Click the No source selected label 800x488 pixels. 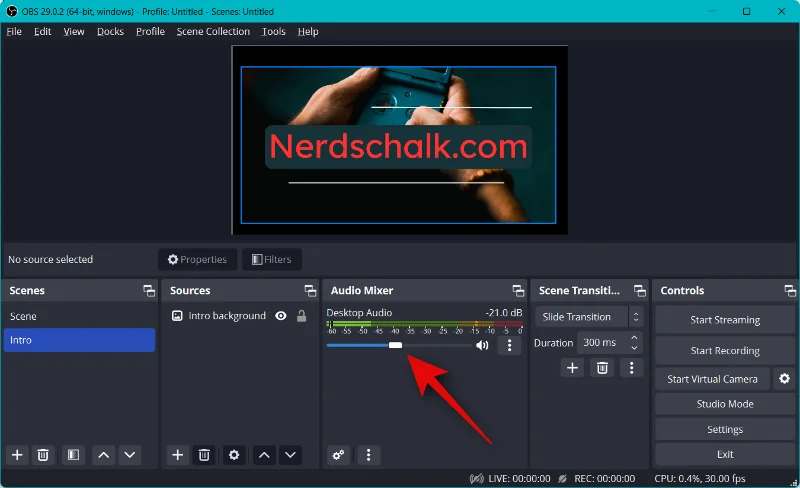[51, 259]
